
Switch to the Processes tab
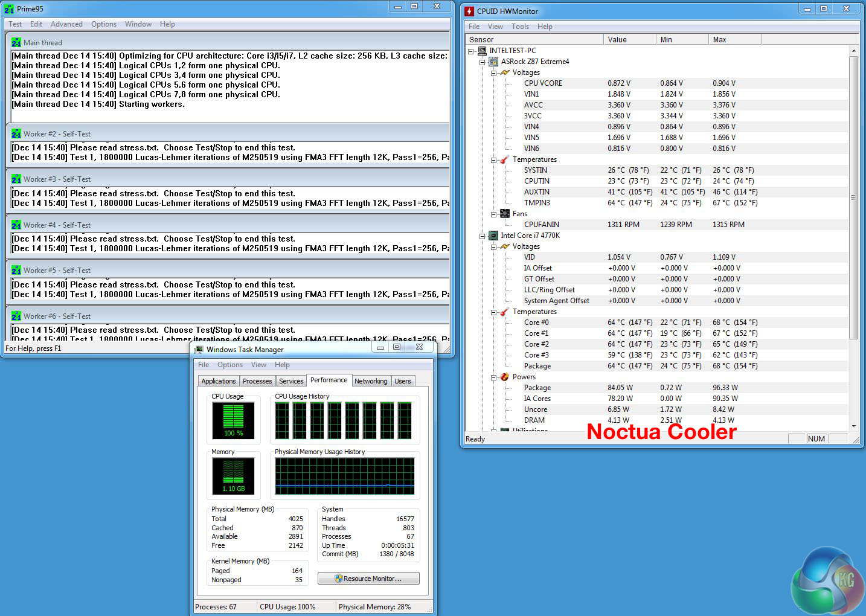(257, 381)
